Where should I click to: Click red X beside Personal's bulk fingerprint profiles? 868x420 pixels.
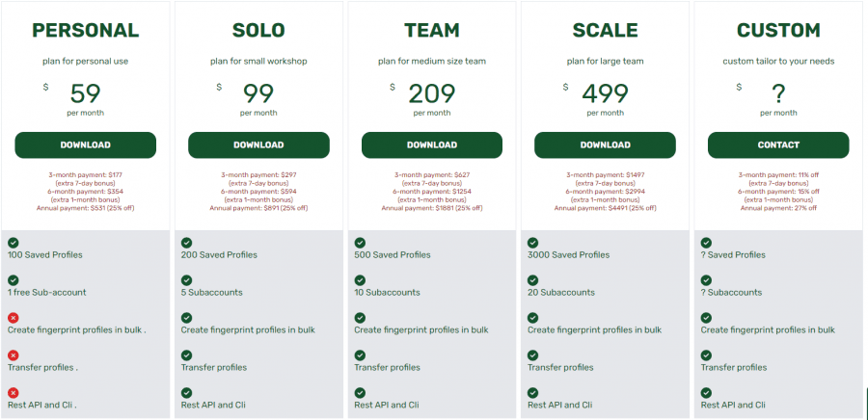pyautogui.click(x=14, y=318)
